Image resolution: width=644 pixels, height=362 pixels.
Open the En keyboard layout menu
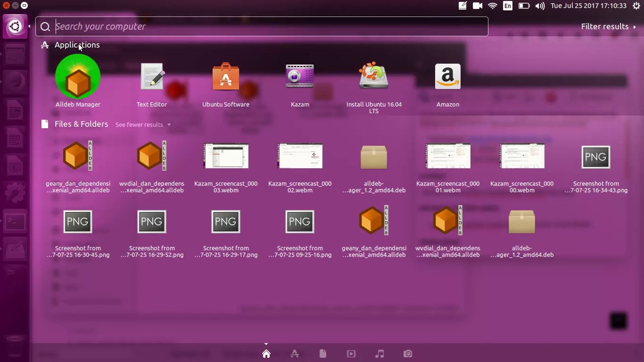click(x=508, y=6)
